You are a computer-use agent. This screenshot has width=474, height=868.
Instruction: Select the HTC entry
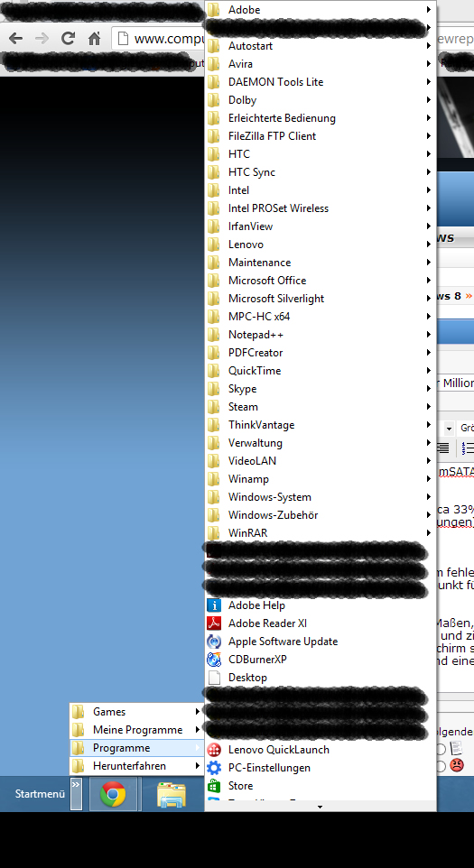click(321, 154)
